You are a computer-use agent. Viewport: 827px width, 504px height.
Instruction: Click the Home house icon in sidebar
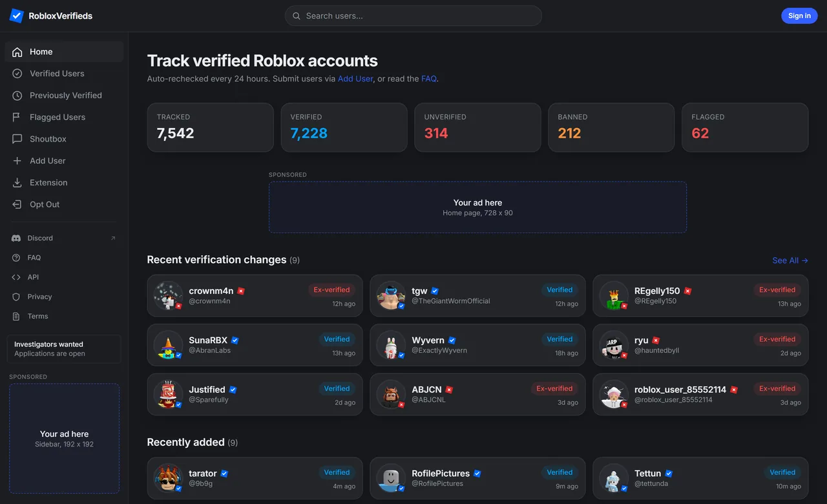point(17,52)
